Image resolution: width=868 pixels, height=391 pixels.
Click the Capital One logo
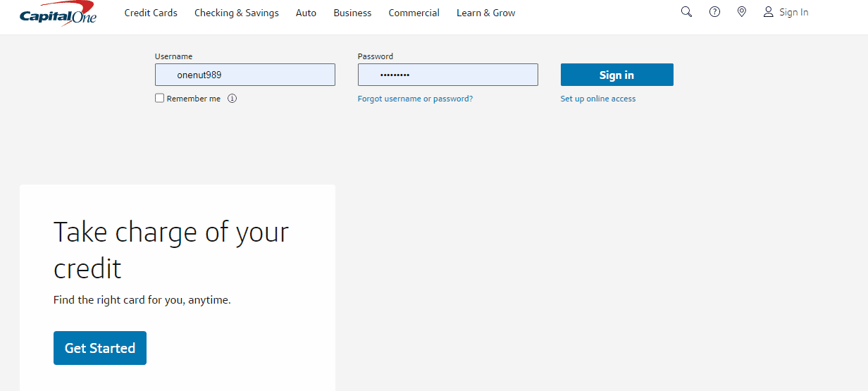click(58, 14)
